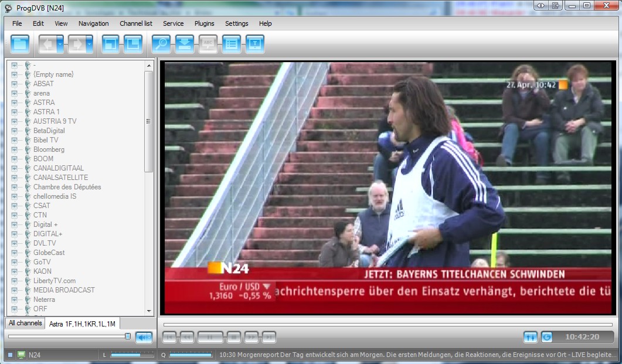
Task: Click the fast-forward playback button
Action: tap(251, 337)
